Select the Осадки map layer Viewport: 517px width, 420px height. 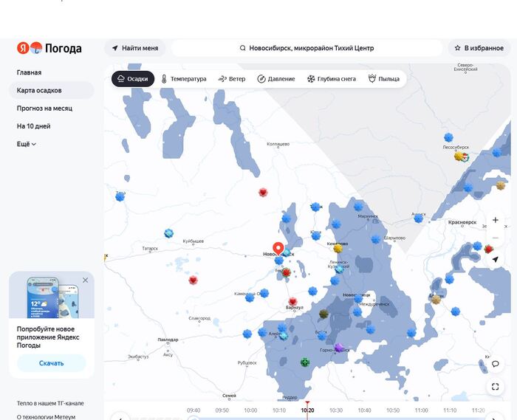pos(133,79)
